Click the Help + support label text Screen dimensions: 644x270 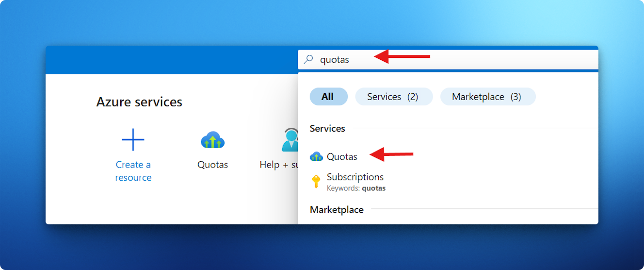[279, 165]
